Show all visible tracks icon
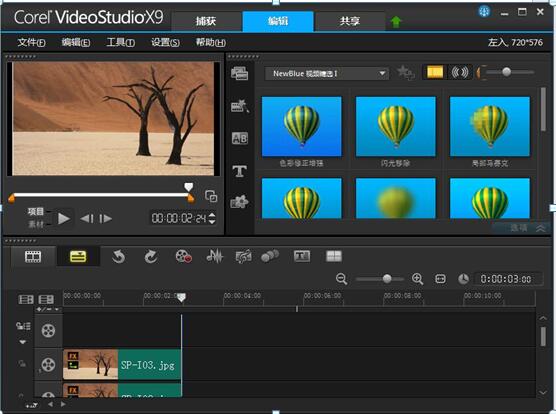 (26, 300)
